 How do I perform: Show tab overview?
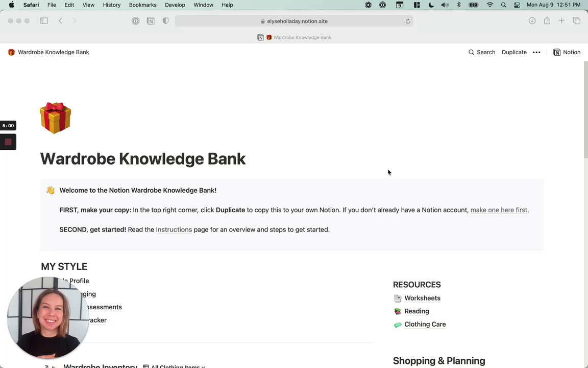coord(577,21)
